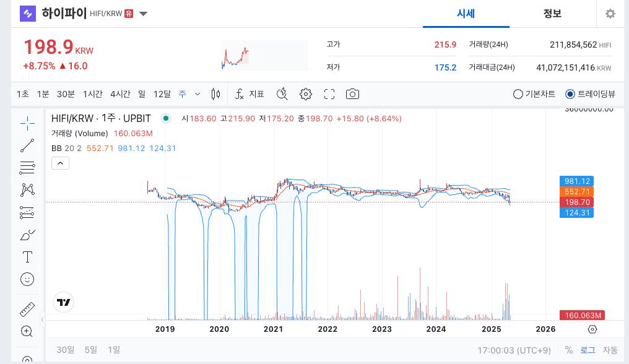Click the 2021 label on time axis

[273, 329]
